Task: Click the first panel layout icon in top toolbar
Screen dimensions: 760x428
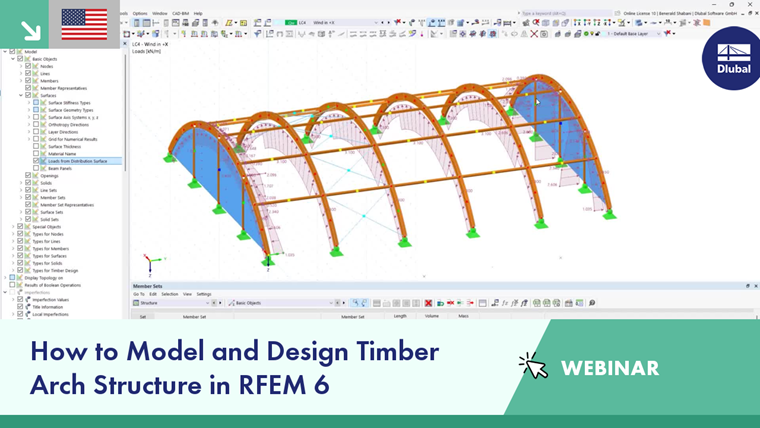Action: pos(136,23)
